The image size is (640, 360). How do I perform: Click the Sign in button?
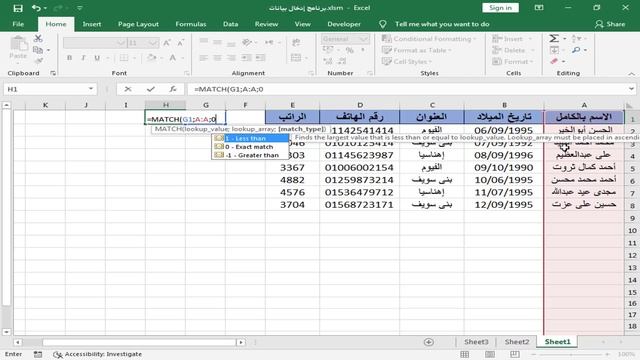tap(500, 8)
